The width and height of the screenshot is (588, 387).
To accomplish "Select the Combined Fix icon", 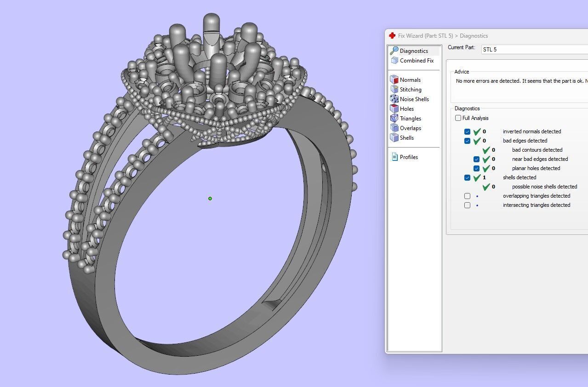I will pos(394,60).
